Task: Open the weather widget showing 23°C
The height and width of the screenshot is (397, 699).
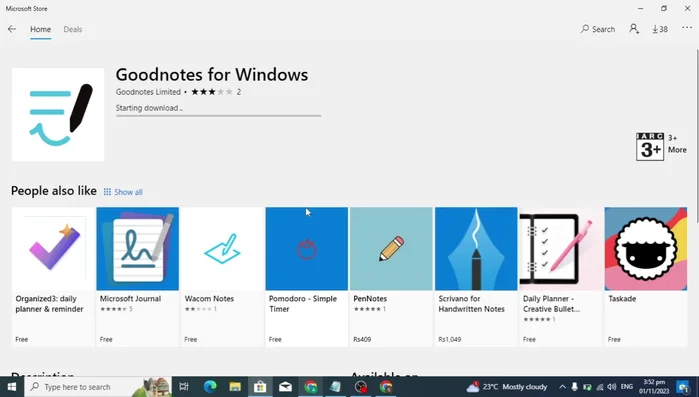Action: pos(507,387)
